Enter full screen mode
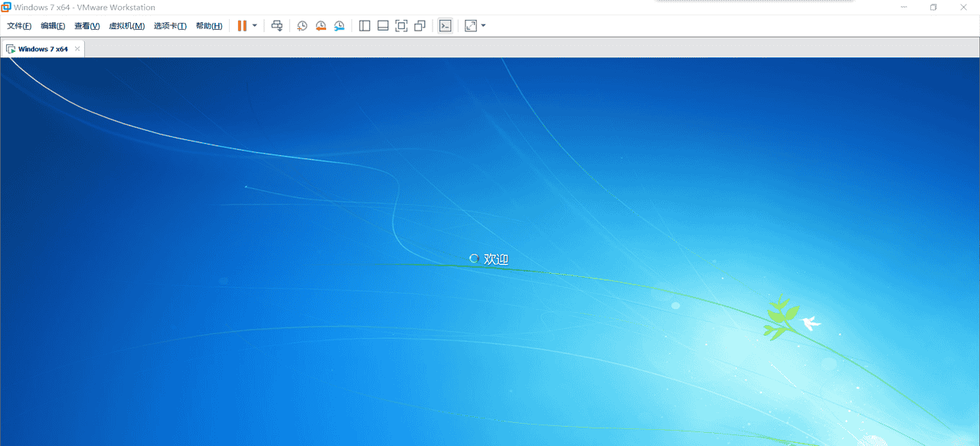 (401, 25)
